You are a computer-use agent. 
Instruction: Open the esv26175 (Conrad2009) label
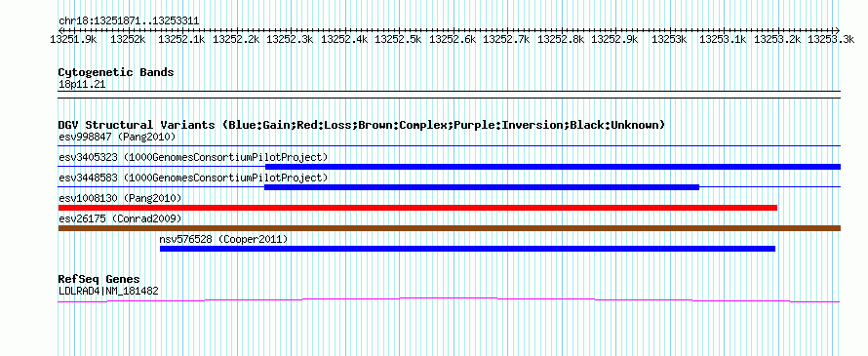(120, 218)
